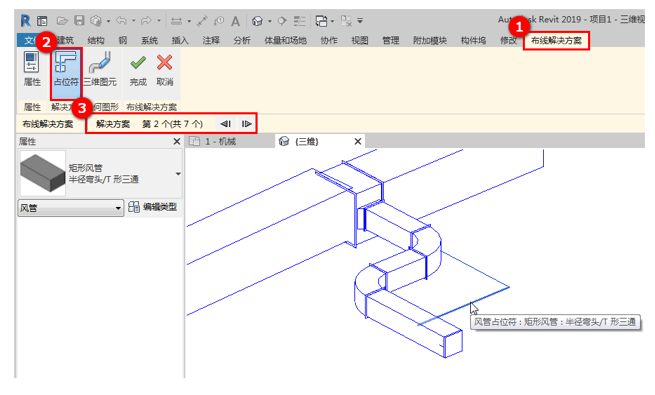Select the tag by category tool
The image size is (655, 395).
[x=219, y=20]
